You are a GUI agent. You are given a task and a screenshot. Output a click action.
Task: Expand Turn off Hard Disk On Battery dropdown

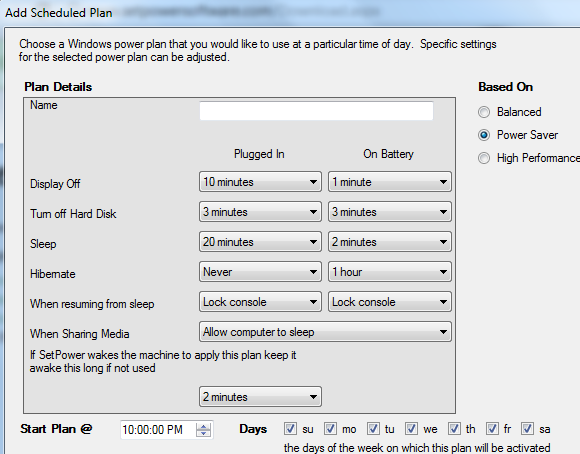click(x=390, y=212)
